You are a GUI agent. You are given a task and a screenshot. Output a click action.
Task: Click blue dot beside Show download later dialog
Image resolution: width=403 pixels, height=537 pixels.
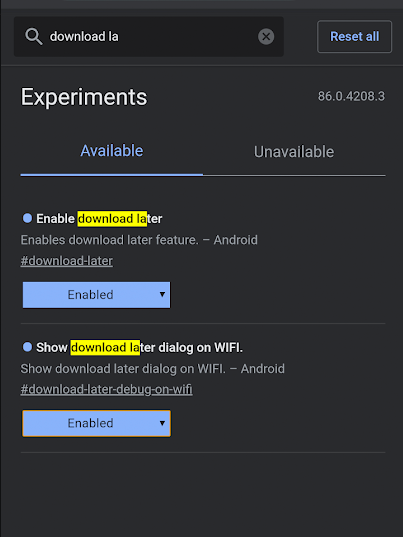pos(27,347)
